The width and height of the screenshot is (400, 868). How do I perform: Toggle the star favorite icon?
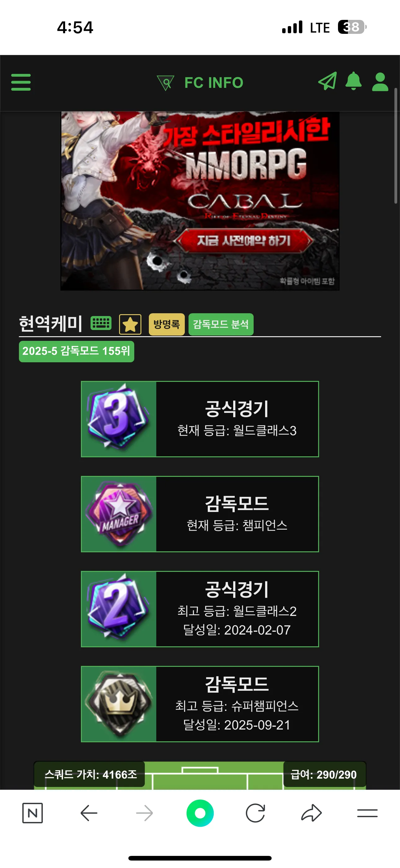[x=130, y=324]
